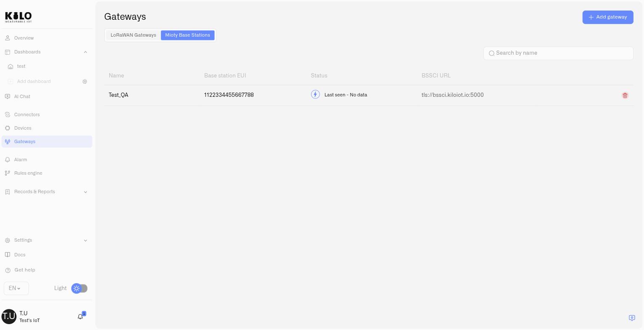This screenshot has width=644, height=330.
Task: Open the EN language dropdown
Action: [x=16, y=288]
